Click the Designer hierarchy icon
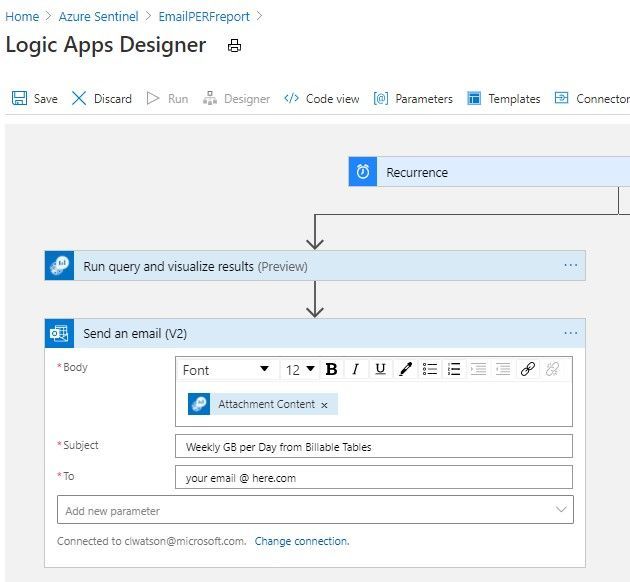 [x=210, y=98]
